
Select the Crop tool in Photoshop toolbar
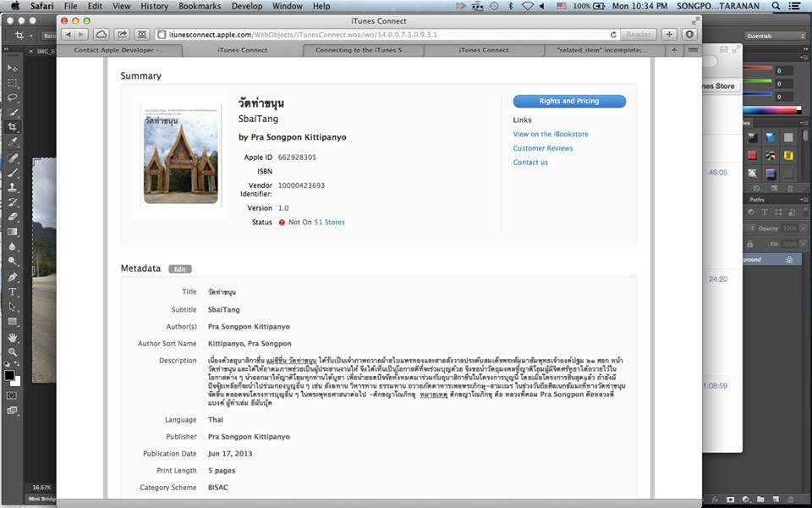click(x=13, y=126)
